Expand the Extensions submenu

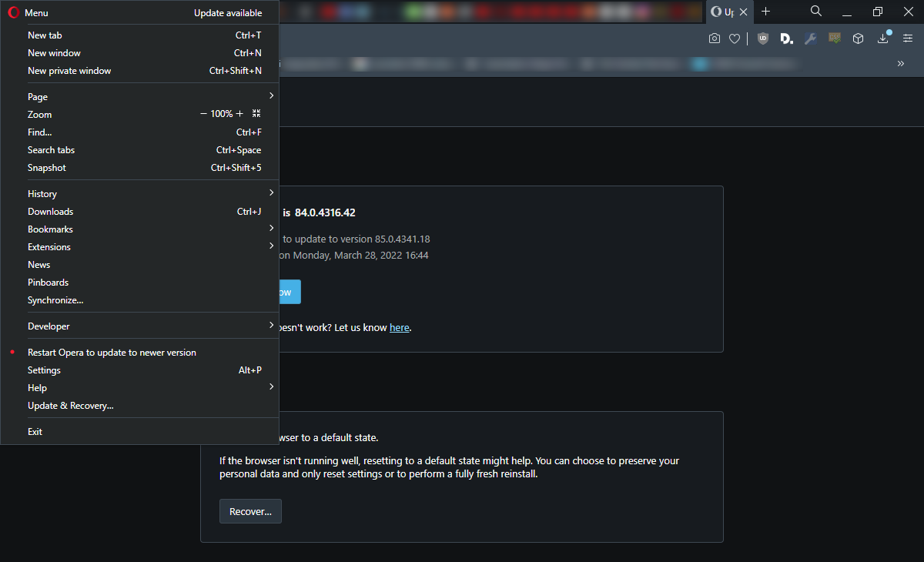click(139, 247)
